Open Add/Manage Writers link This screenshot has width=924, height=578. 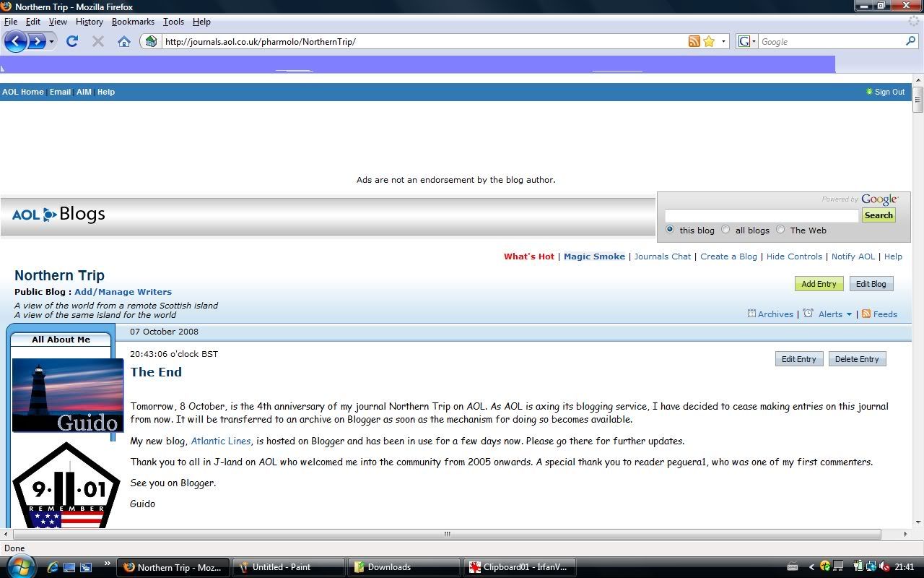pyautogui.click(x=123, y=292)
